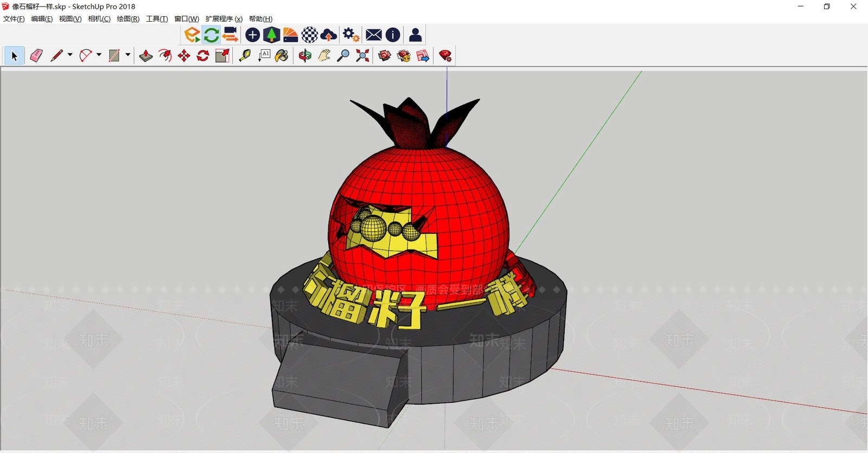Open the 扩展程序(x) menu
Image resolution: width=868 pixels, height=453 pixels.
pyautogui.click(x=224, y=19)
